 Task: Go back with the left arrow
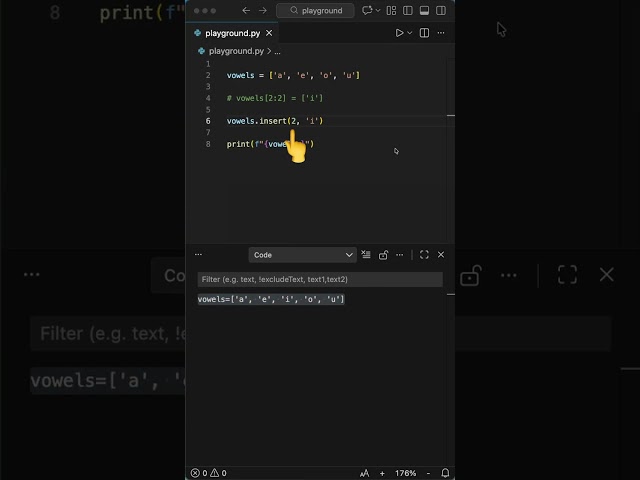tap(246, 11)
